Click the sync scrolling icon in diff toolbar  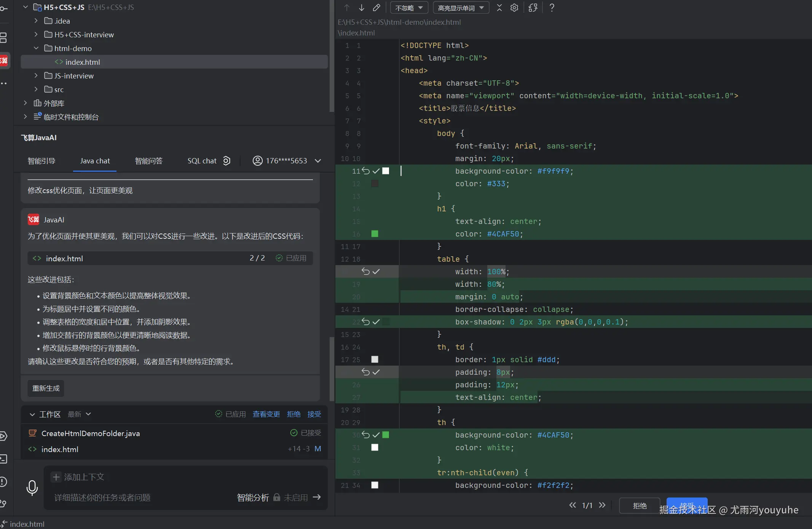(533, 8)
